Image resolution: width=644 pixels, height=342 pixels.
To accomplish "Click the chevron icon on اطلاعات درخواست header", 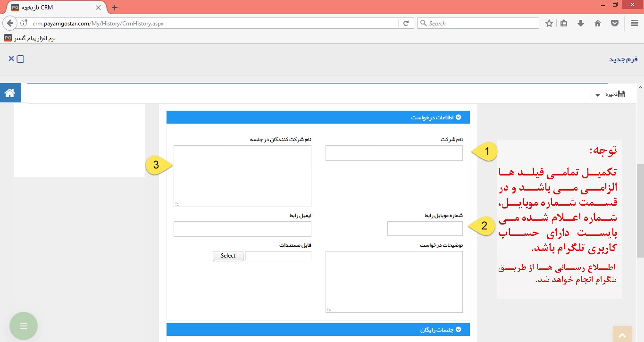I will (x=458, y=117).
